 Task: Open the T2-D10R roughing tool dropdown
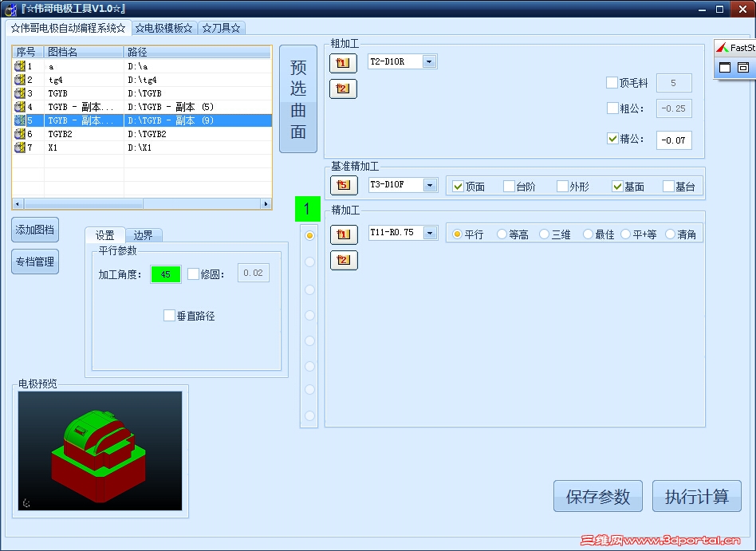(429, 61)
